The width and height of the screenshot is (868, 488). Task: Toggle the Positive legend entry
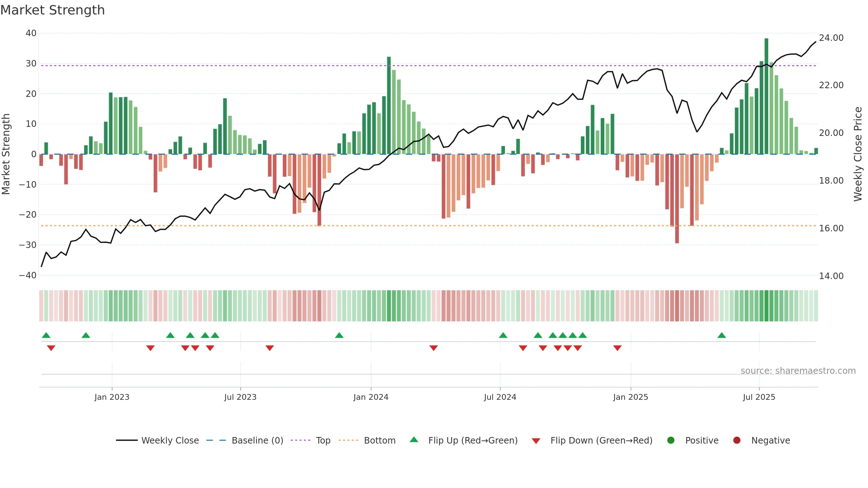(x=693, y=440)
